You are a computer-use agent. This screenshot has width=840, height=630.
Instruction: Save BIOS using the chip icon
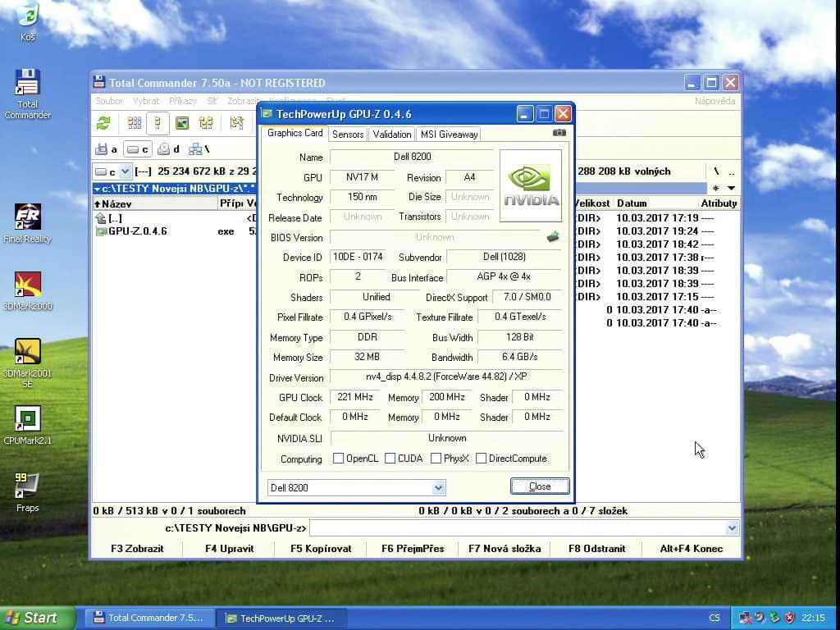pos(553,237)
